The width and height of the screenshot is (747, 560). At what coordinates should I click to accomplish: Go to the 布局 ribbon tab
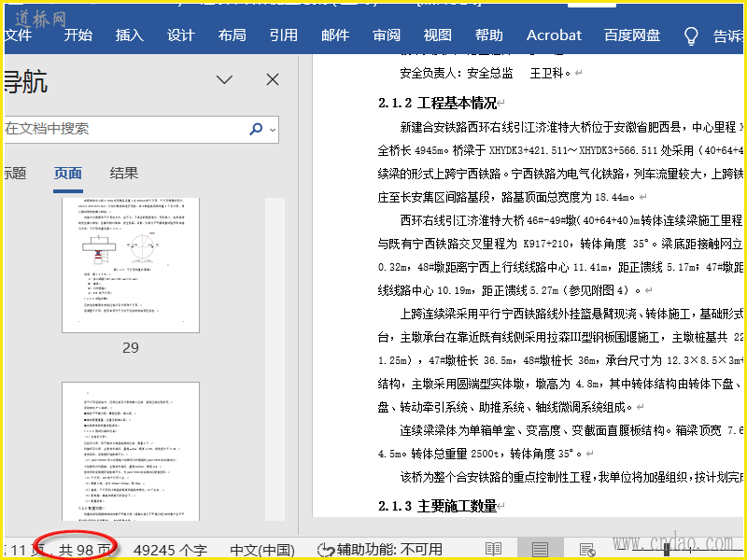click(x=232, y=35)
